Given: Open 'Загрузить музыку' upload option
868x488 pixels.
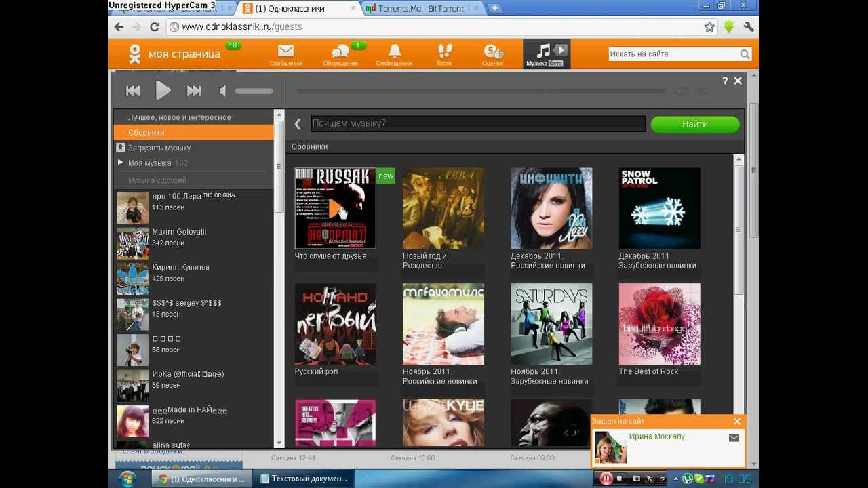Looking at the screenshot, I should click(159, 148).
